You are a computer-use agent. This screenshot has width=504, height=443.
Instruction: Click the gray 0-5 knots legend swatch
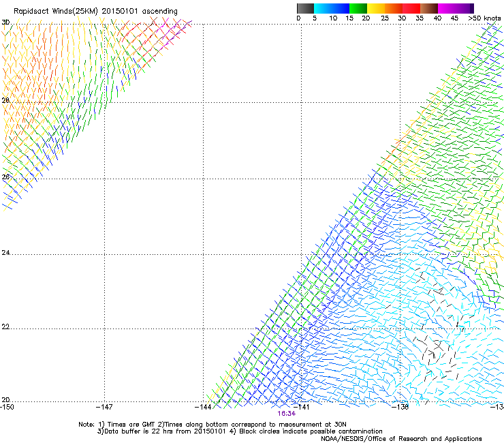[x=305, y=8]
